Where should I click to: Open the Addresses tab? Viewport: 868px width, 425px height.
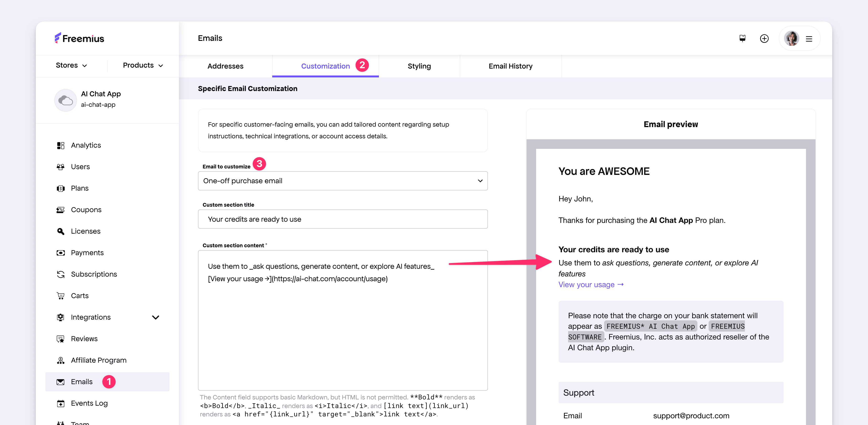(225, 66)
